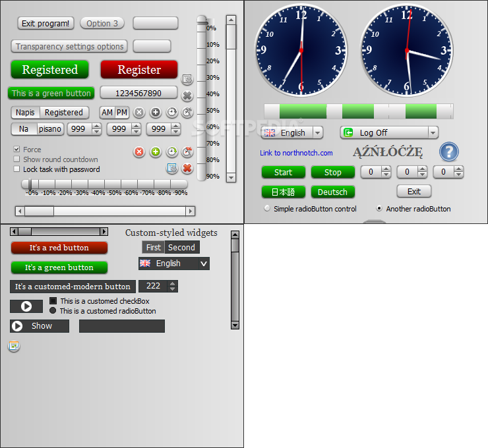Image resolution: width=488 pixels, height=448 pixels.
Task: Toggle the customed checkBox
Action: (x=53, y=300)
